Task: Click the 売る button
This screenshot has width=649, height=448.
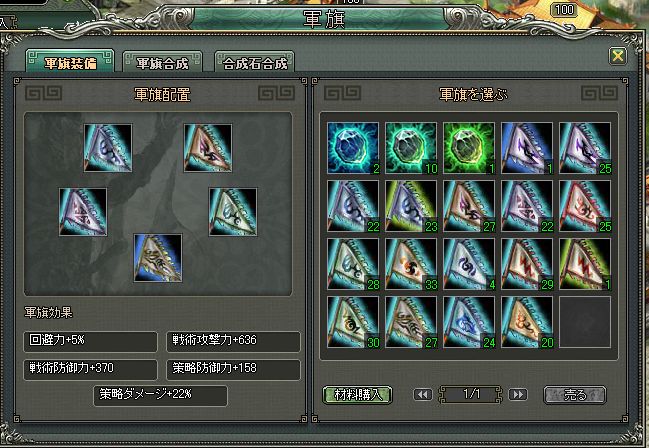Action: tap(575, 395)
